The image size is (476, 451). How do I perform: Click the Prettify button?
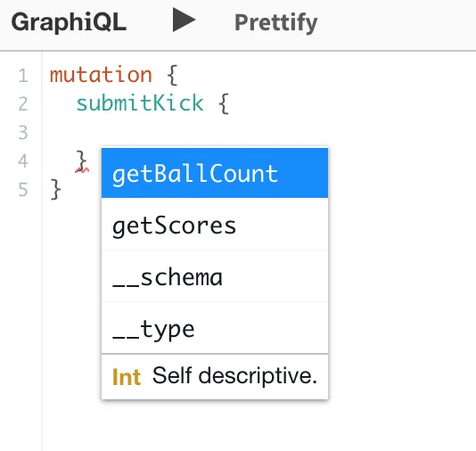click(276, 23)
